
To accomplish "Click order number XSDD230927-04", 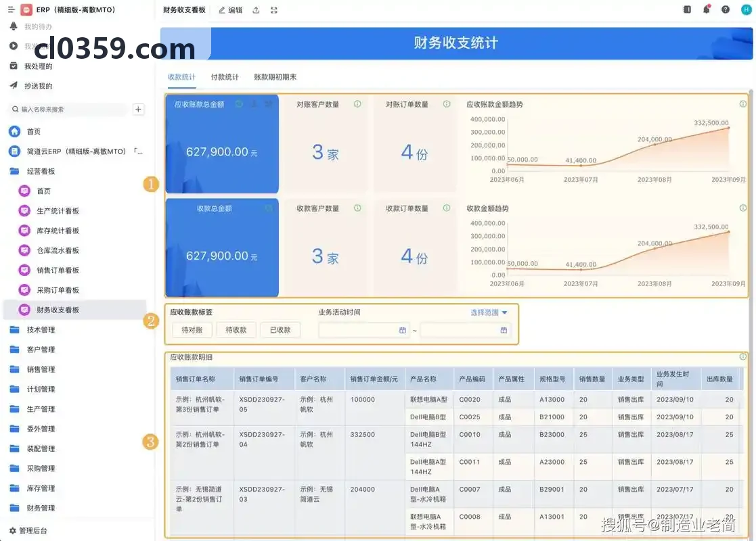I will click(x=262, y=440).
